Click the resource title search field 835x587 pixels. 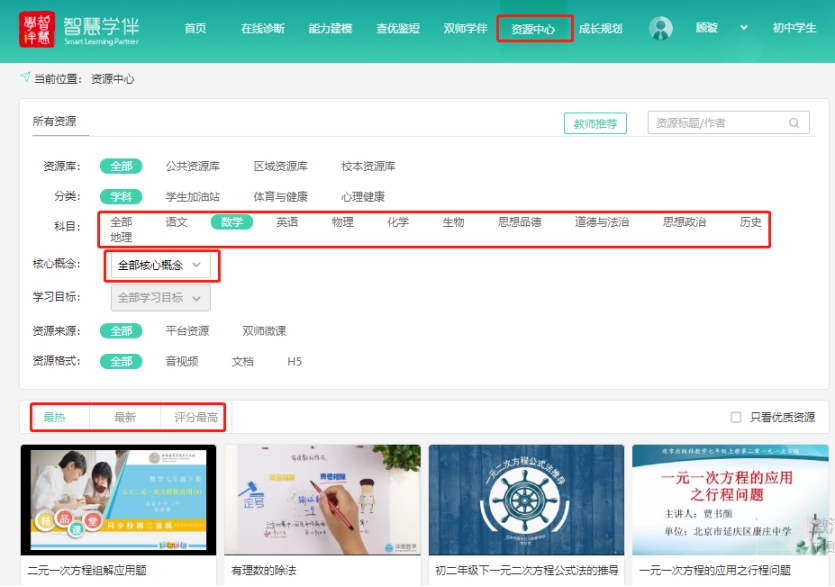click(x=717, y=123)
